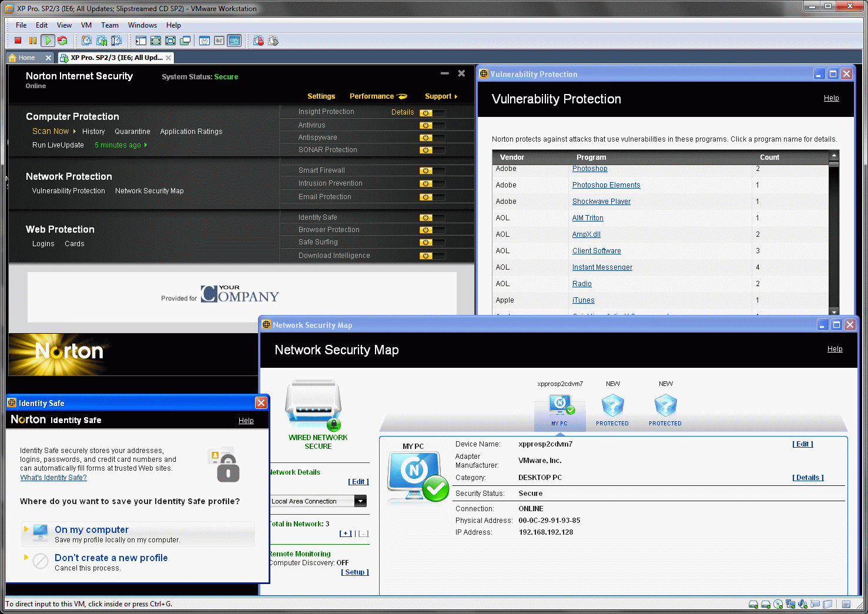Click the Vulnerability list scroll-down arrow

pos(834,311)
